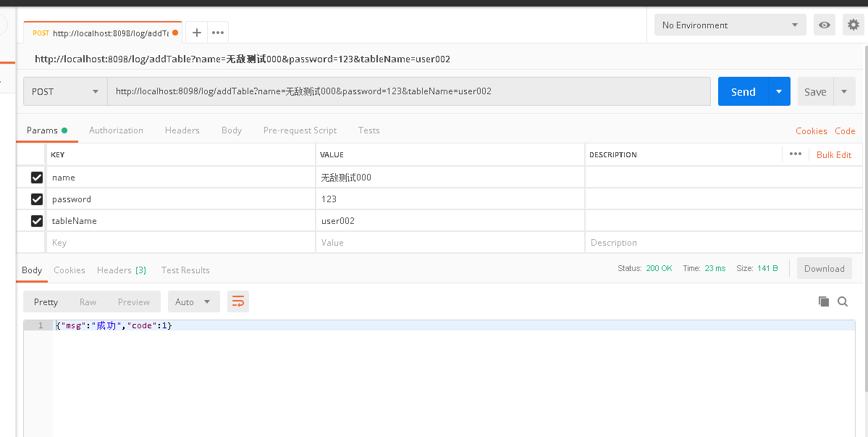Uncheck the tableName parameter checkbox
Screen dimensions: 868x437
37,221
